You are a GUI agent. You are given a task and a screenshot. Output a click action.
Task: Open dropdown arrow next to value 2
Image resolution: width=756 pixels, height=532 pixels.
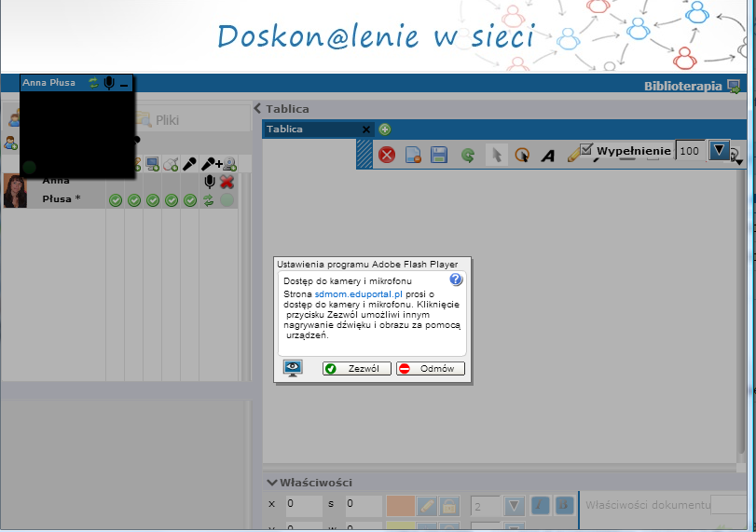514,506
